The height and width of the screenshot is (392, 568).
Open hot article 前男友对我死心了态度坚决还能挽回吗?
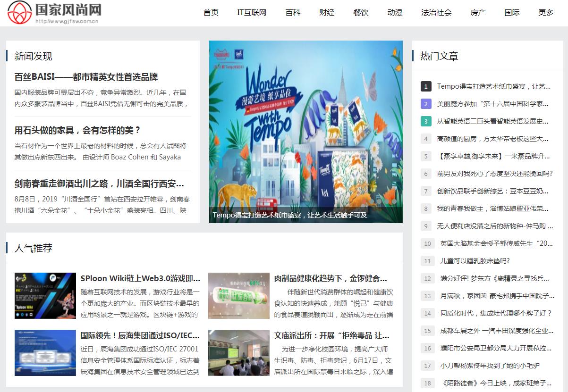tap(495, 174)
